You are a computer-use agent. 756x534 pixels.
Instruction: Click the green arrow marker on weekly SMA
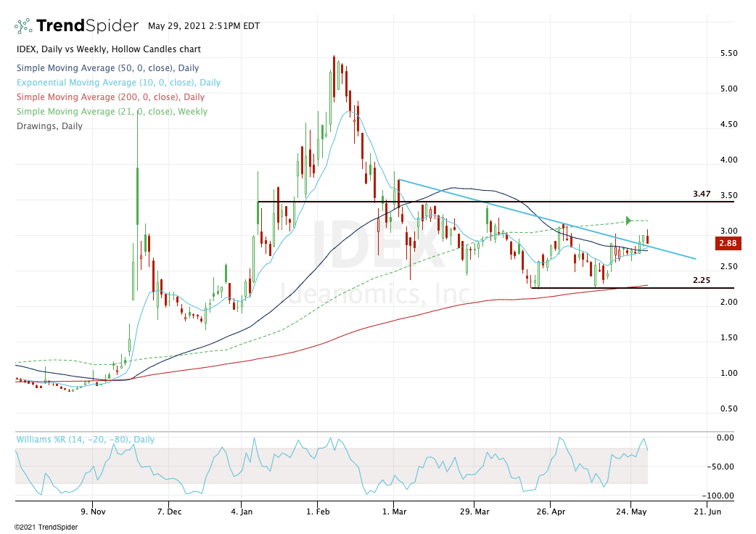(629, 221)
